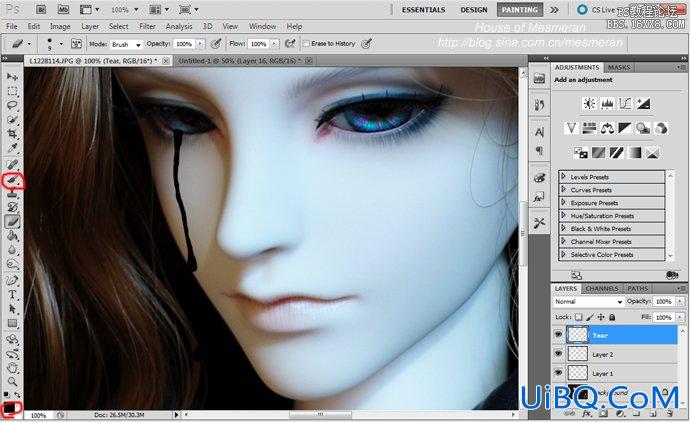690x422 pixels.
Task: Switch to Untitled-1 document tab
Action: [x=239, y=61]
